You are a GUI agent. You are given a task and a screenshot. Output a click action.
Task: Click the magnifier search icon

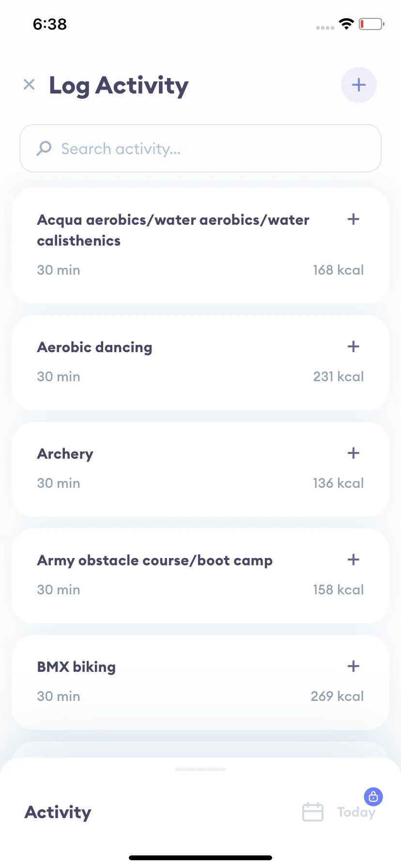[x=44, y=148]
